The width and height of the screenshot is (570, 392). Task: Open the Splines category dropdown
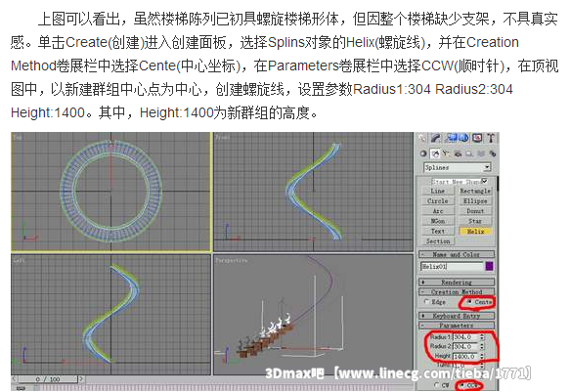click(x=457, y=167)
